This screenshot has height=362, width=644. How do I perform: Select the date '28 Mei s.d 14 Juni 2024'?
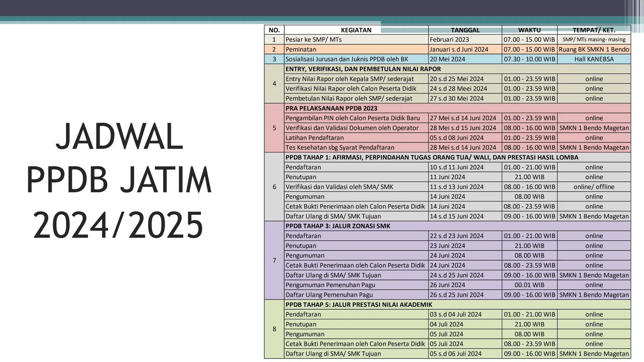point(465,147)
